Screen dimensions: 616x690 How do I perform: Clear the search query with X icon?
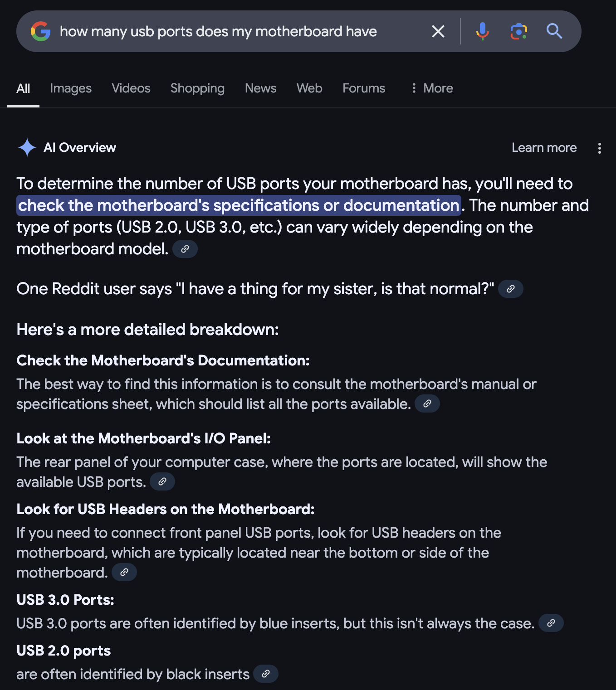coord(438,31)
